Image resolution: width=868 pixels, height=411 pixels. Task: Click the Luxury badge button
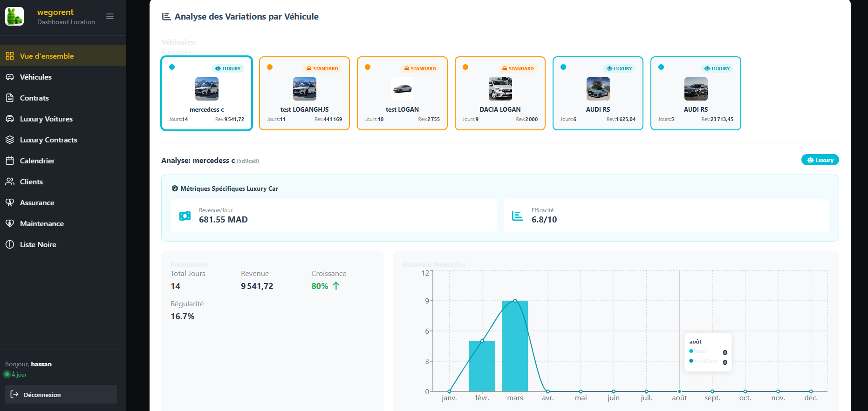click(x=820, y=160)
